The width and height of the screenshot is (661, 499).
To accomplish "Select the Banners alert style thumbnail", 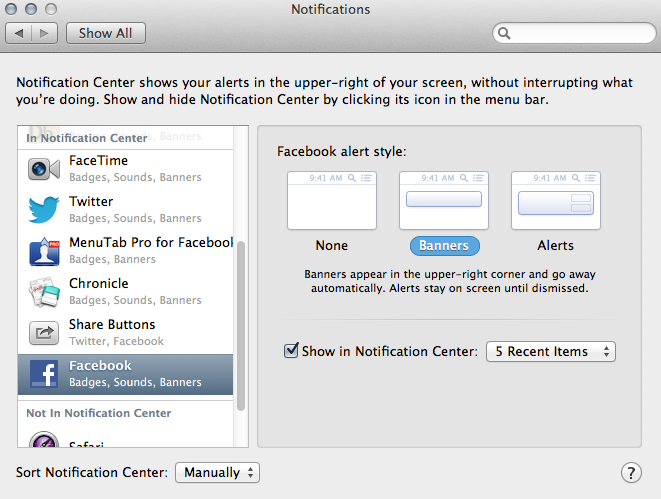I will point(444,201).
